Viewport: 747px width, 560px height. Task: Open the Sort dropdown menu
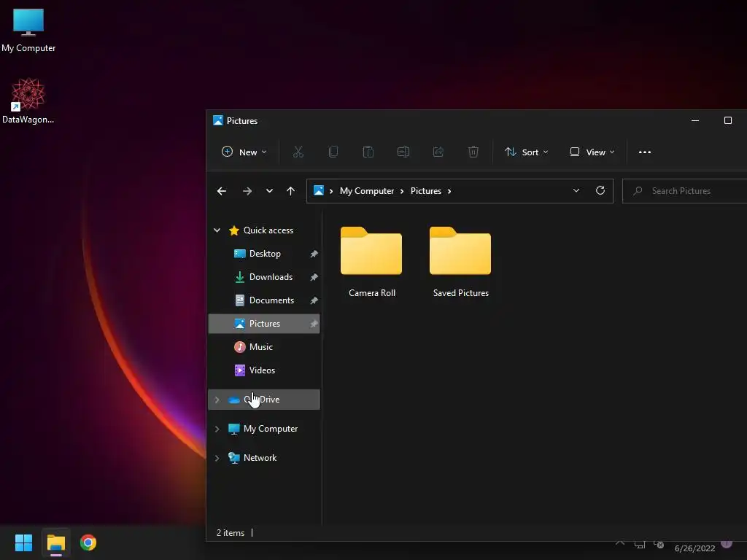[x=527, y=152]
